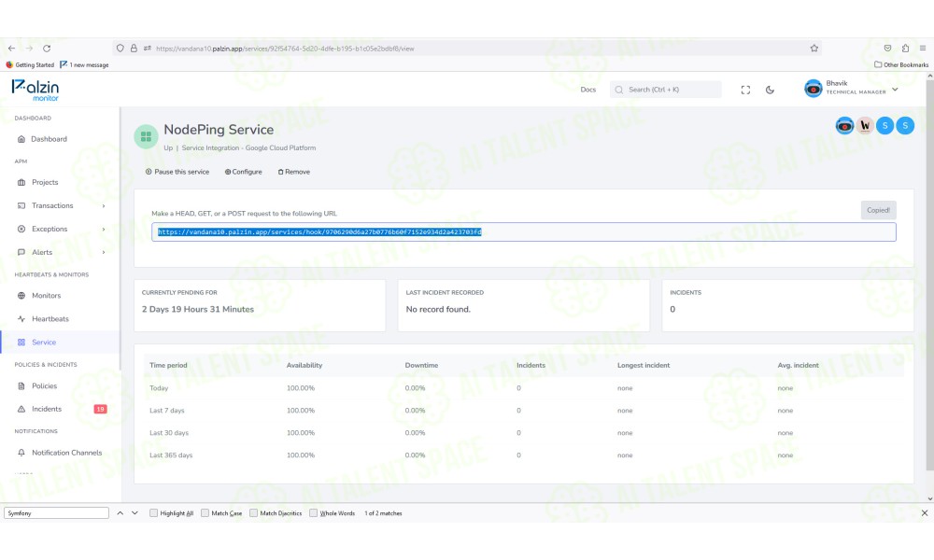Open the Docs link in the header

click(x=587, y=90)
